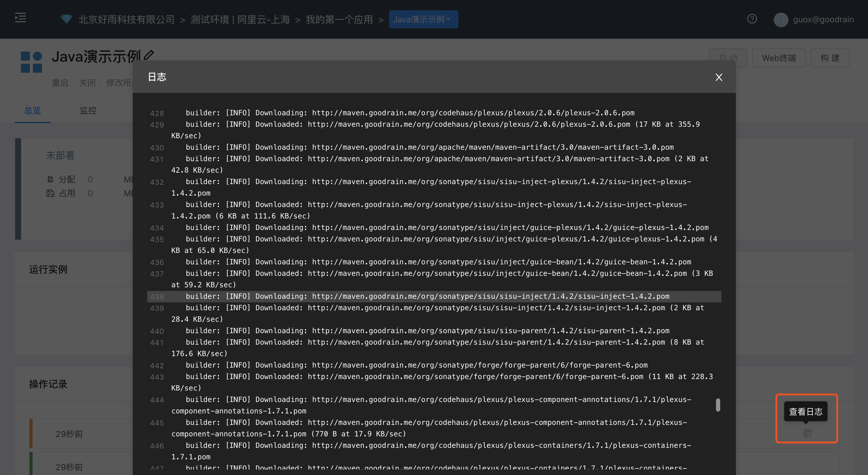The height and width of the screenshot is (475, 868).
Task: Click the diamond company logo icon
Action: (x=66, y=19)
